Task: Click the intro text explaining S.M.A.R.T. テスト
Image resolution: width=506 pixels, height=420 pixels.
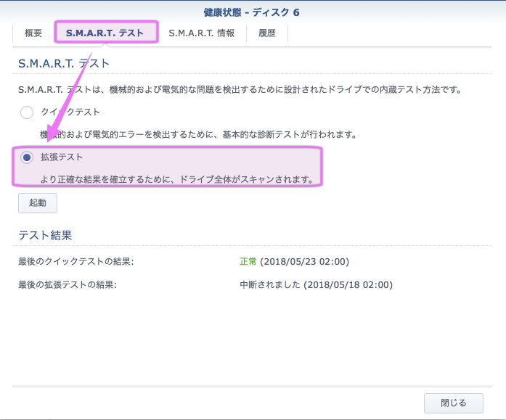Action: (x=240, y=90)
